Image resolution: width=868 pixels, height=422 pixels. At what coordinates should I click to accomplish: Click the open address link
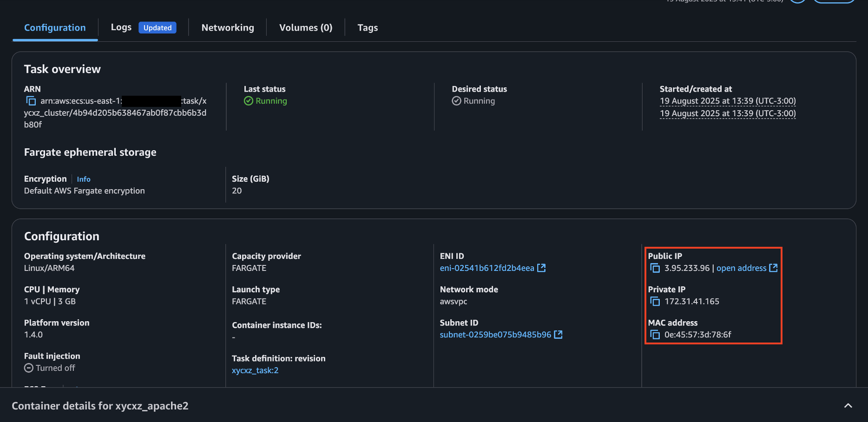(741, 268)
